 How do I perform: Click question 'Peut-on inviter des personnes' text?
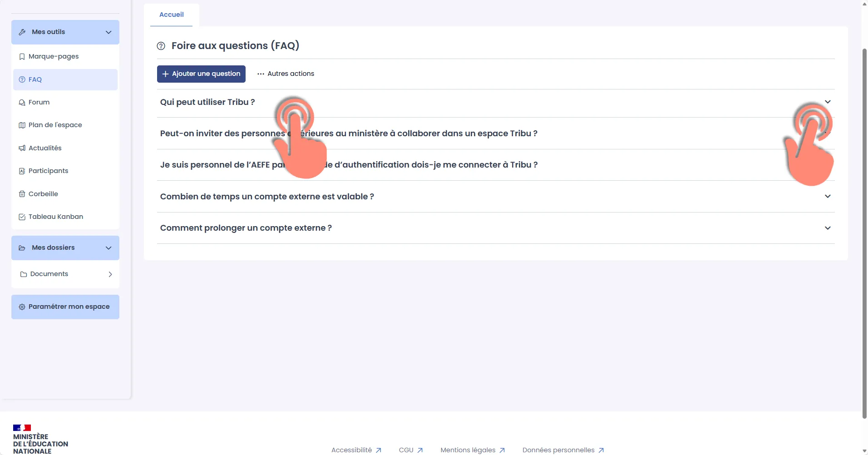(x=349, y=134)
